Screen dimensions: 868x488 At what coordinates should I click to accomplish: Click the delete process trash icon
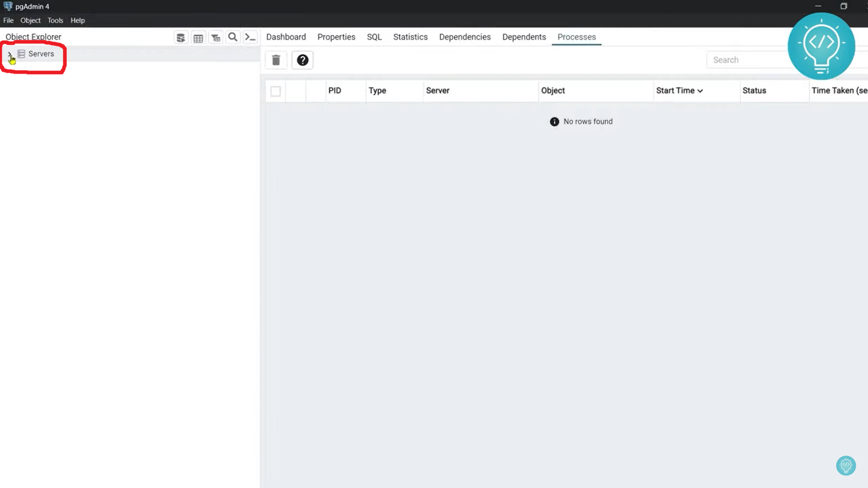[276, 60]
